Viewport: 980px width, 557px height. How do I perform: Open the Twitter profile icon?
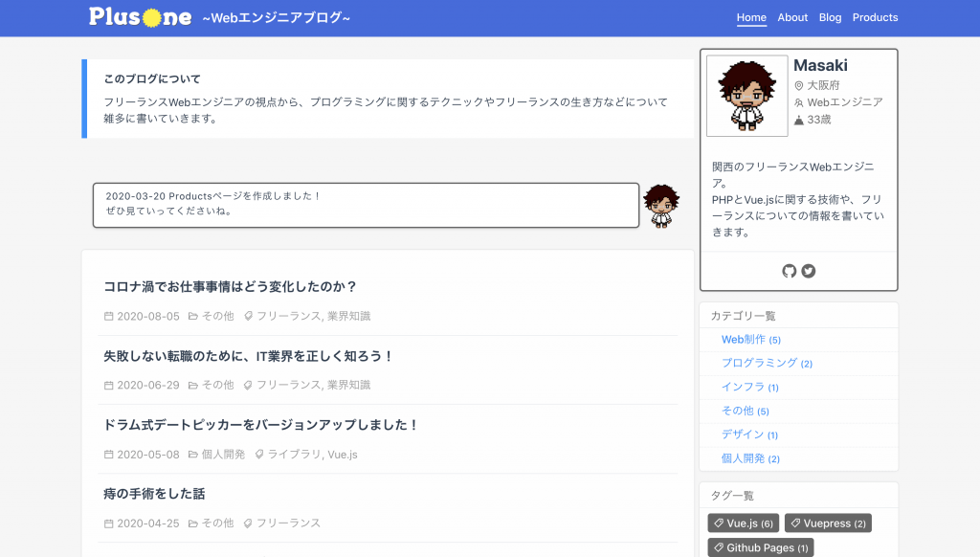click(x=809, y=271)
